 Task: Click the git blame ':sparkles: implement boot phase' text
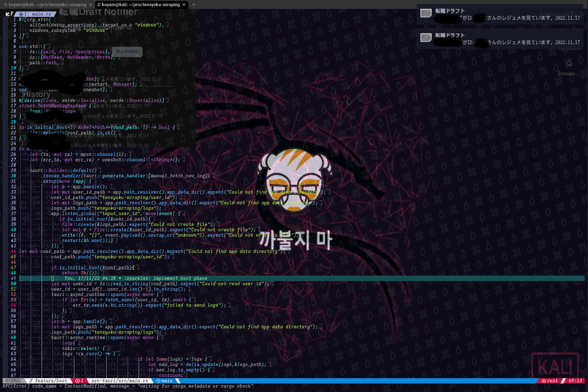click(165, 278)
